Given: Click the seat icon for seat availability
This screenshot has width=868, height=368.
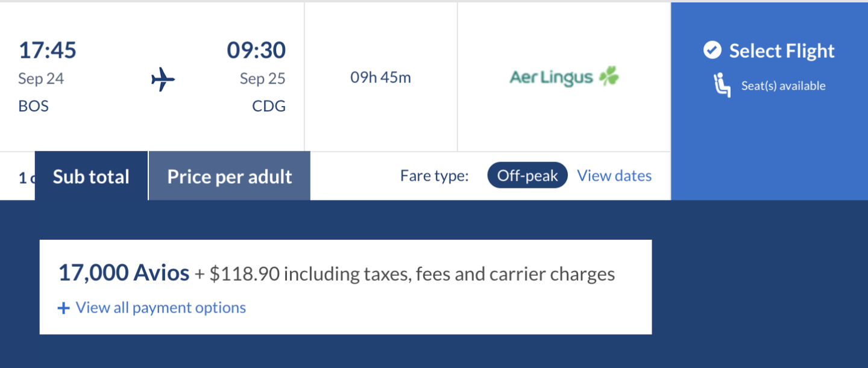Looking at the screenshot, I should coord(722,86).
